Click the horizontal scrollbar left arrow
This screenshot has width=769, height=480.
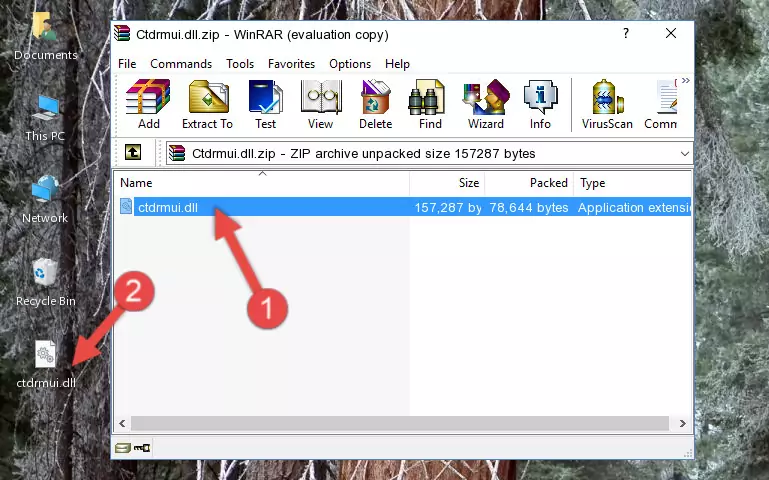pyautogui.click(x=123, y=423)
